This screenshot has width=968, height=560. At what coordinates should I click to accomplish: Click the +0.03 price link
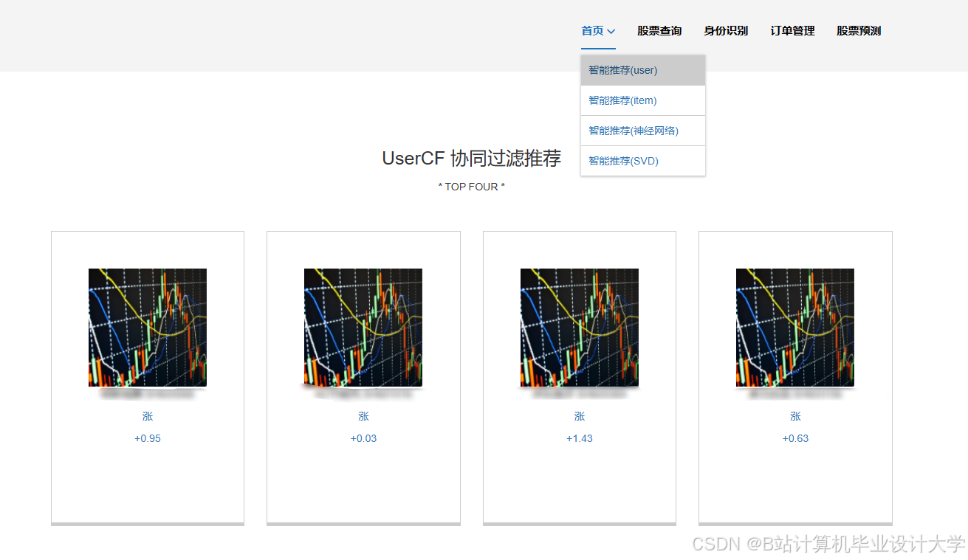363,438
